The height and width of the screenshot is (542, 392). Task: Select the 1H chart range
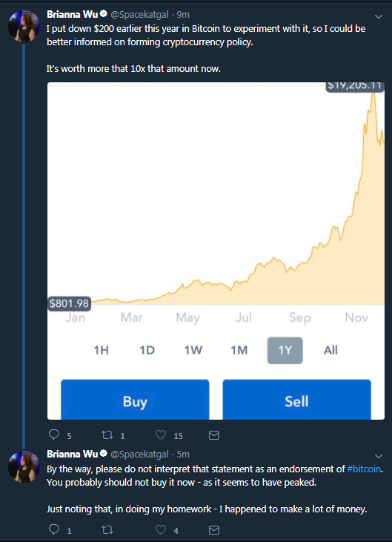[x=102, y=350]
